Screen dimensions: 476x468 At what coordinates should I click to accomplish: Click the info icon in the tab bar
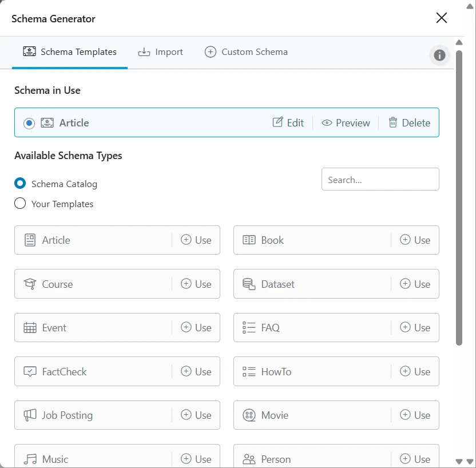tap(439, 55)
